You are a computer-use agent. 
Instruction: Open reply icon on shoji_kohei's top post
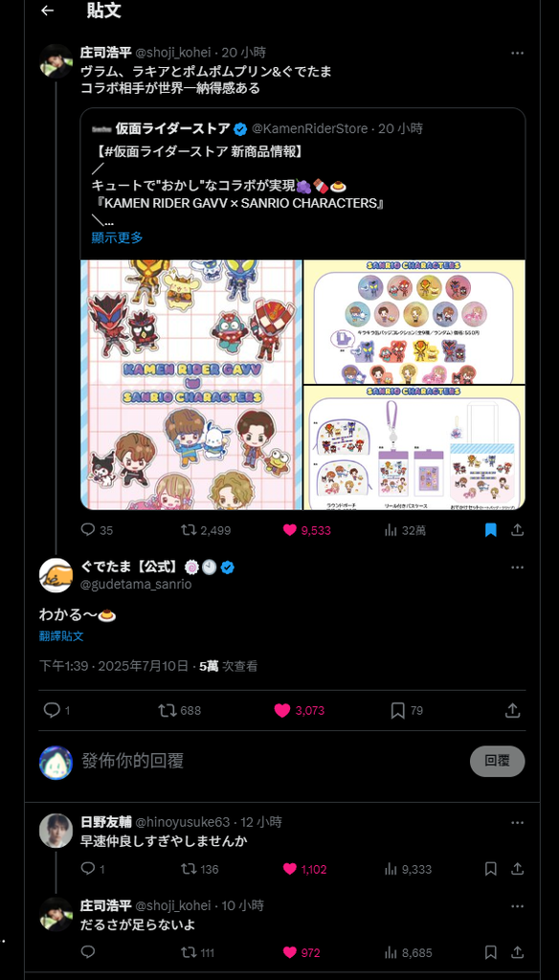coord(88,530)
